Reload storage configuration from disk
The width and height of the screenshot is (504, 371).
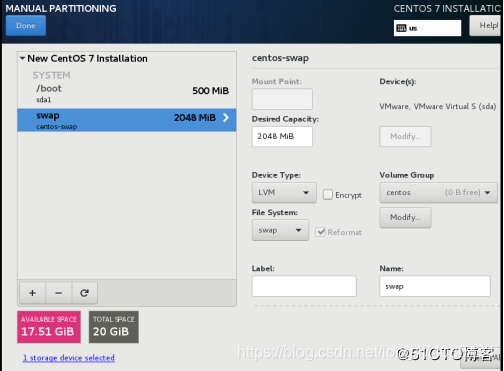[84, 293]
